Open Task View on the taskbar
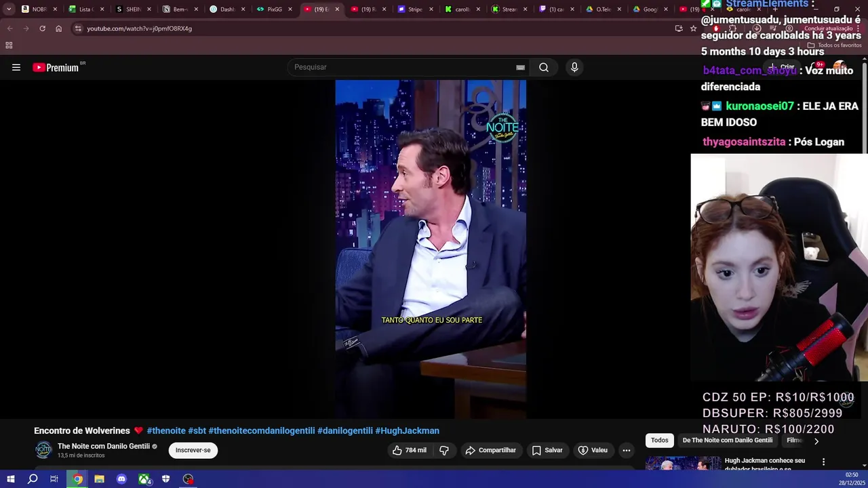The height and width of the screenshot is (488, 868). [x=54, y=479]
